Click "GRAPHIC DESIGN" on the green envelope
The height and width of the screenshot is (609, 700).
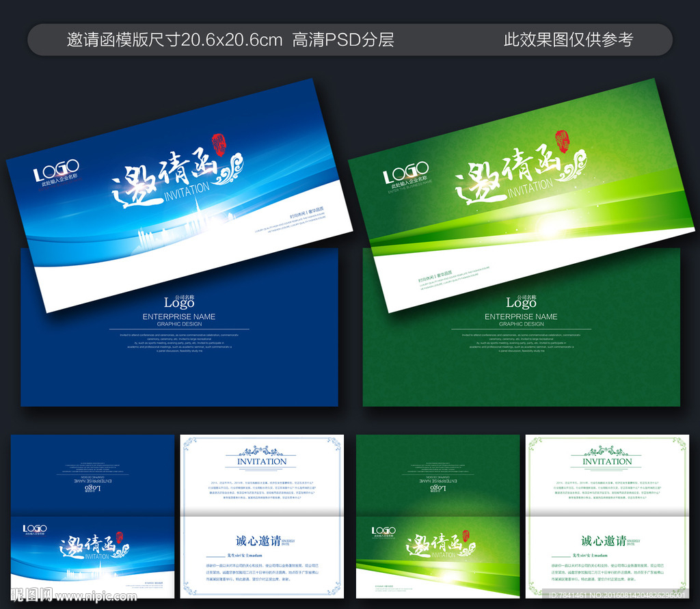click(522, 324)
